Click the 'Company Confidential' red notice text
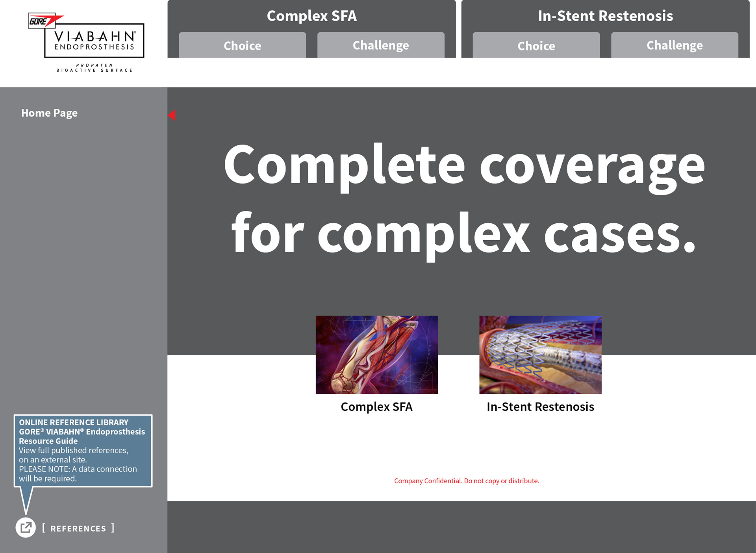The height and width of the screenshot is (553, 756). coord(467,481)
